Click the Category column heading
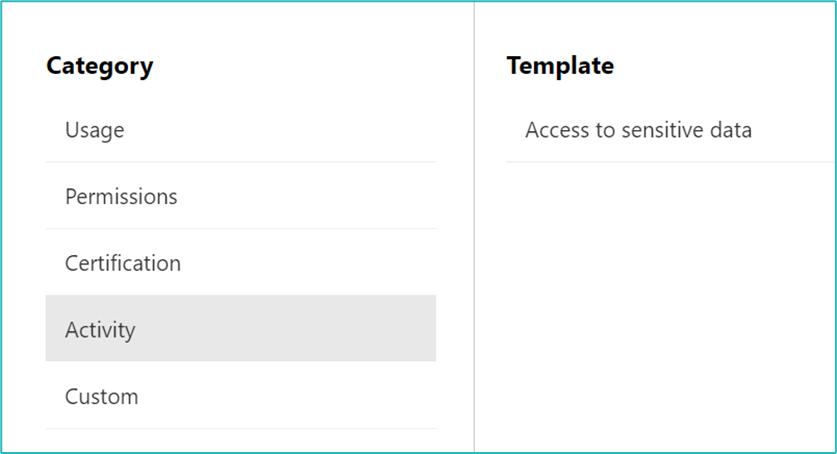 (100, 66)
